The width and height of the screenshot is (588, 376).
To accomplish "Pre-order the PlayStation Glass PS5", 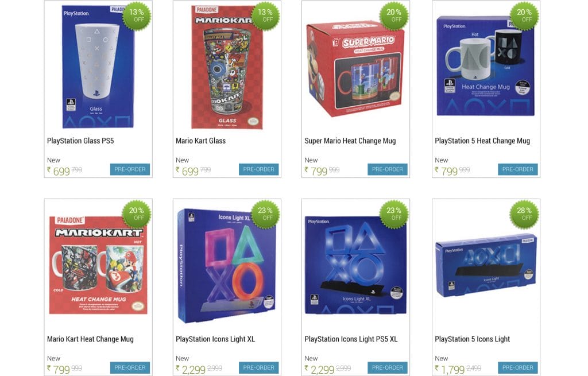I will click(x=130, y=169).
